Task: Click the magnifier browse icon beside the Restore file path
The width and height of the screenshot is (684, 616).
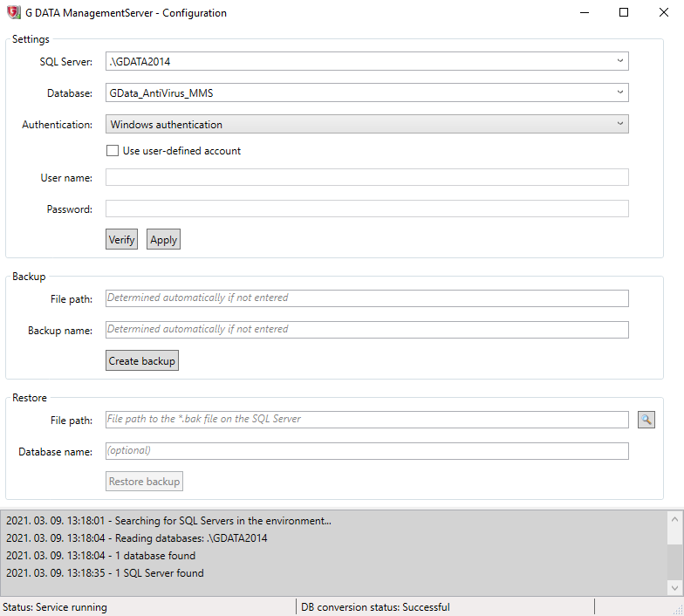Action: (646, 420)
